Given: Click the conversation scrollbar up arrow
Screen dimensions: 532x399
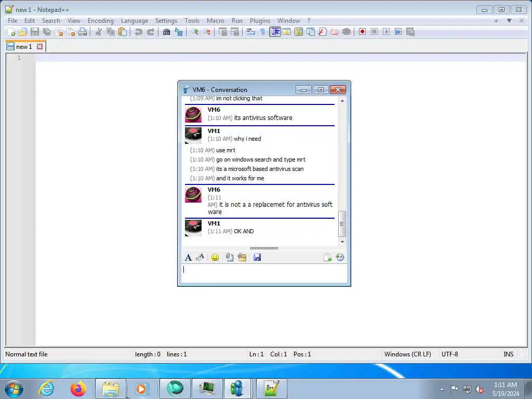Looking at the screenshot, I should 342,101.
